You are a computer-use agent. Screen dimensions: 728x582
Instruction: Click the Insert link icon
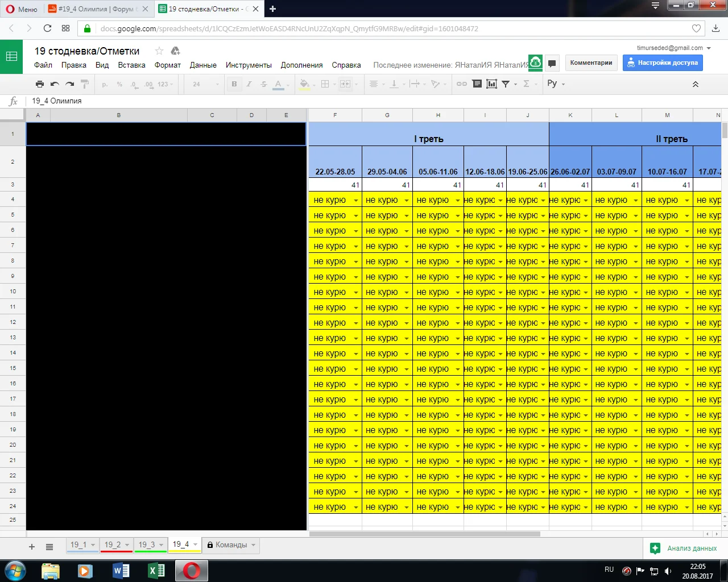click(462, 84)
